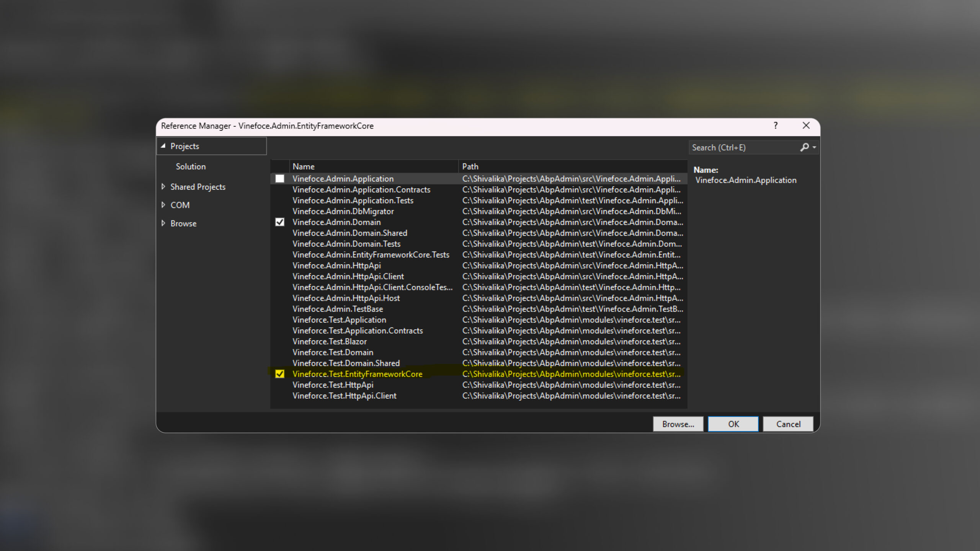Select Vineforce.Test.Blazor row

click(x=479, y=341)
